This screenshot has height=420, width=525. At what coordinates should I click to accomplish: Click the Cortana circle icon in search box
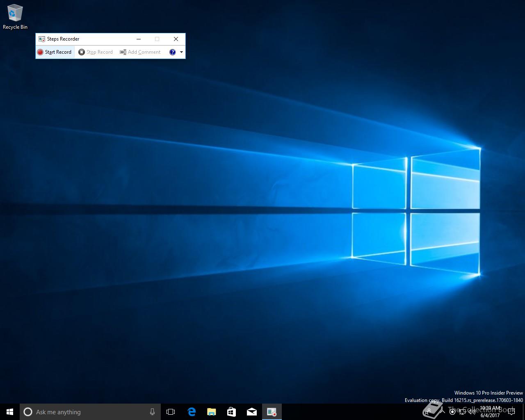point(28,412)
